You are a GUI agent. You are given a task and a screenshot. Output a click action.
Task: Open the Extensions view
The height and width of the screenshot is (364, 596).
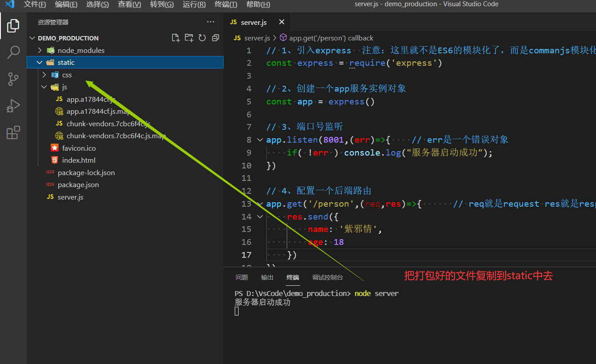[13, 132]
